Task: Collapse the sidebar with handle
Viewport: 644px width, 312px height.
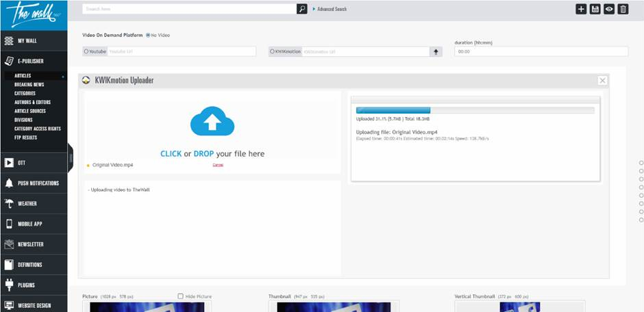Action: pyautogui.click(x=71, y=158)
